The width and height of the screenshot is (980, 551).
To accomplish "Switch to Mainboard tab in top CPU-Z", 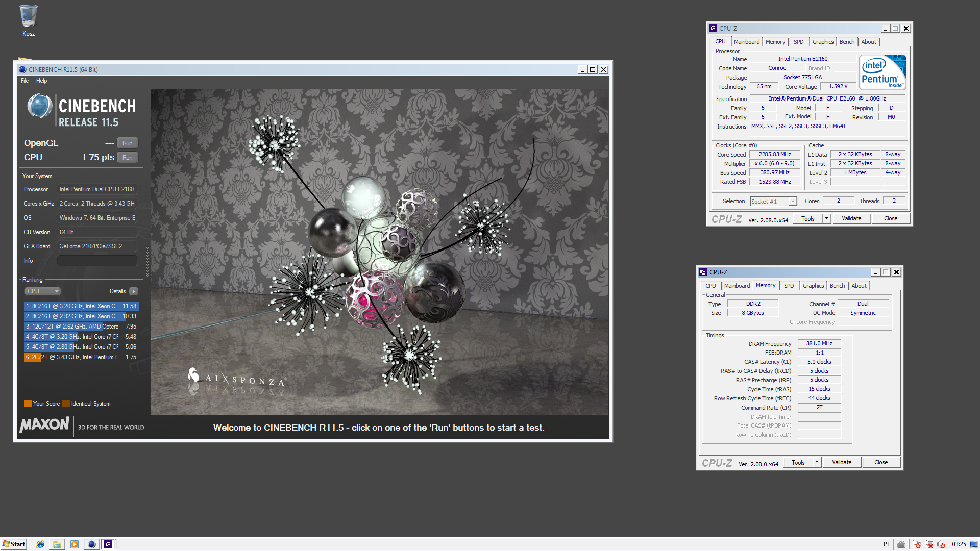I will pyautogui.click(x=747, y=42).
